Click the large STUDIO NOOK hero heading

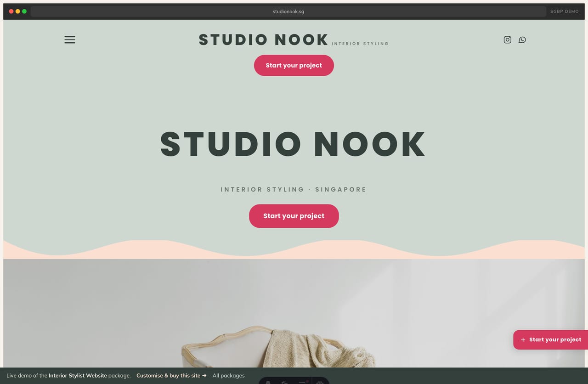tap(293, 144)
